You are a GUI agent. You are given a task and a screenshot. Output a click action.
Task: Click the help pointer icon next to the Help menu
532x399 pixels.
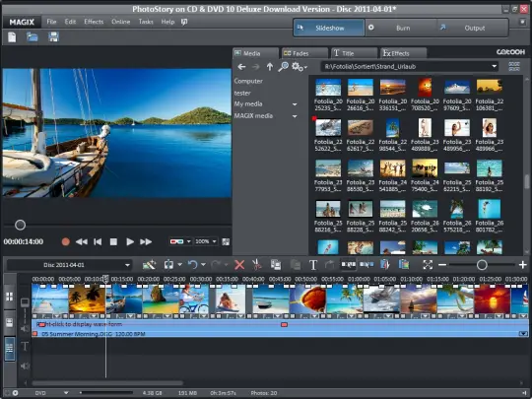click(184, 22)
